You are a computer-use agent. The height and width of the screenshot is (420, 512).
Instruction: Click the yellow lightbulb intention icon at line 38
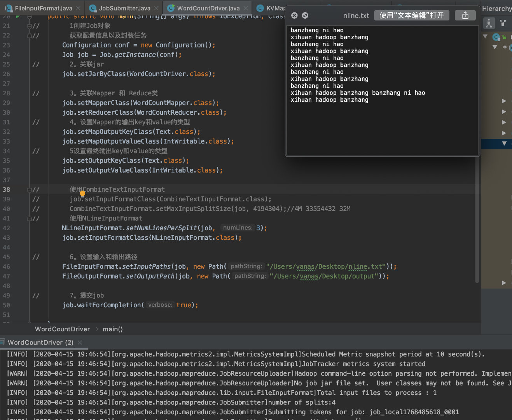click(x=82, y=193)
